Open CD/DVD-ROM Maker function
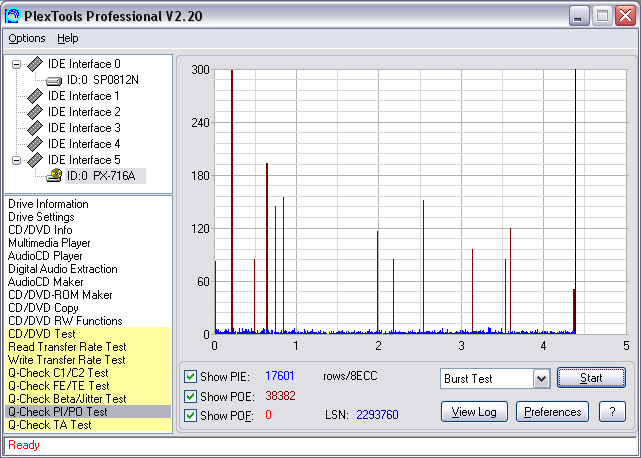 60,295
